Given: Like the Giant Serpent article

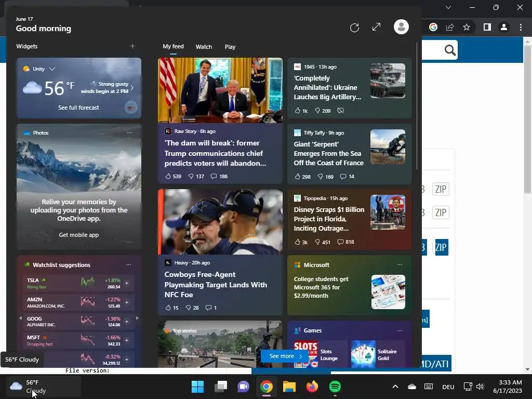Looking at the screenshot, I should pos(302,177).
